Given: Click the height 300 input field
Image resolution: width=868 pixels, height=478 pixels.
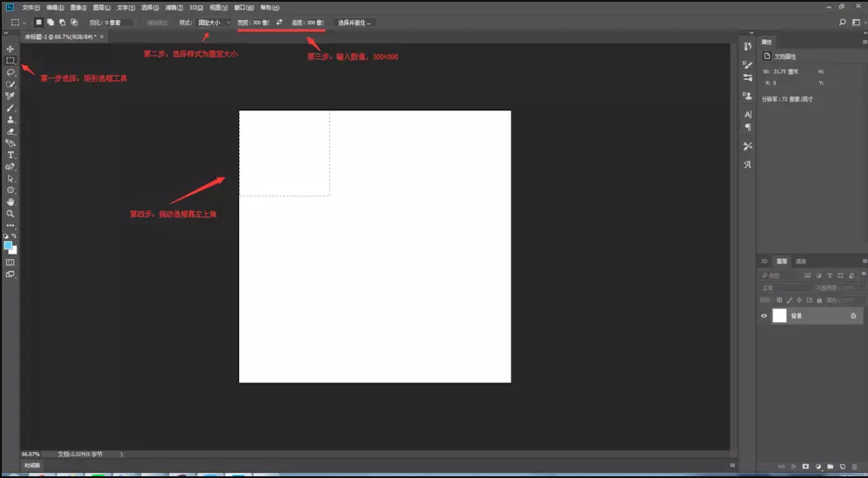Looking at the screenshot, I should (x=314, y=23).
